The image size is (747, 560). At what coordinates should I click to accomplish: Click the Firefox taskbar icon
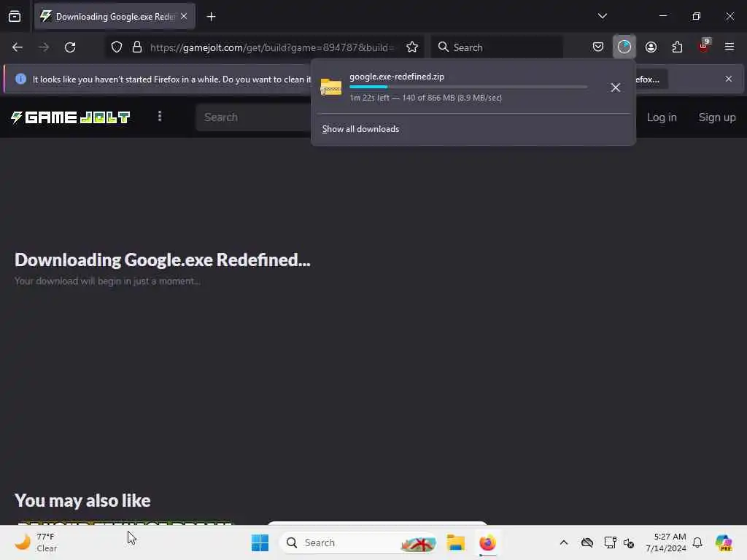(x=487, y=542)
